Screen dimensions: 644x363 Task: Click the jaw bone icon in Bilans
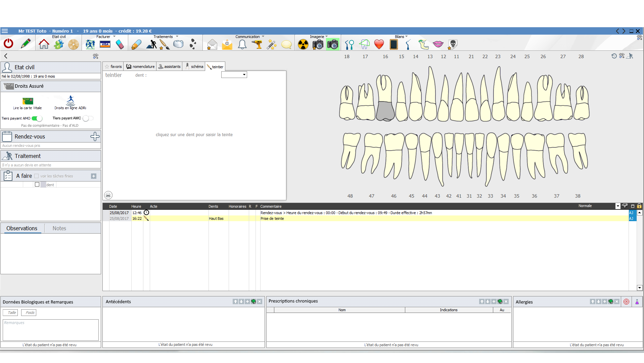[423, 44]
